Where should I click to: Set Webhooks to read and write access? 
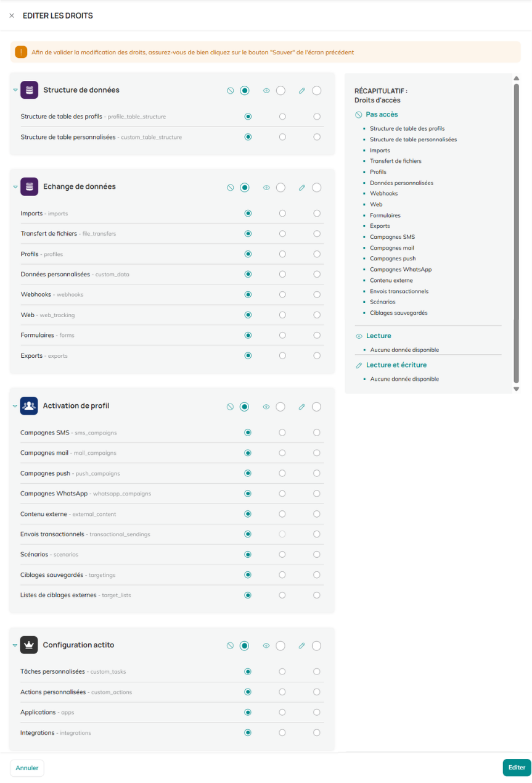click(x=317, y=294)
